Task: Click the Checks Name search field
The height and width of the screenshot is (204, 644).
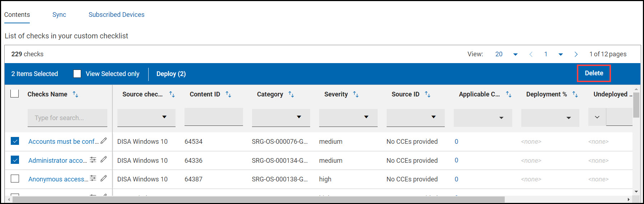Action: click(x=67, y=118)
